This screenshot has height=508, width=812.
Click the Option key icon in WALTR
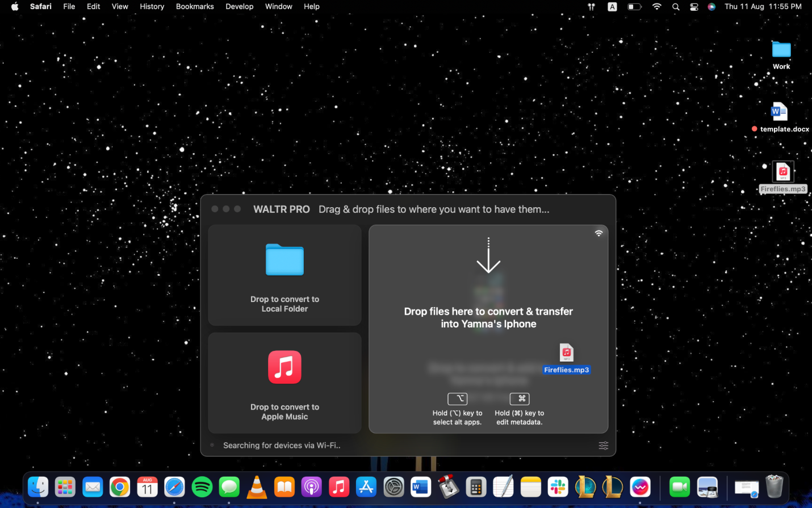(x=458, y=398)
